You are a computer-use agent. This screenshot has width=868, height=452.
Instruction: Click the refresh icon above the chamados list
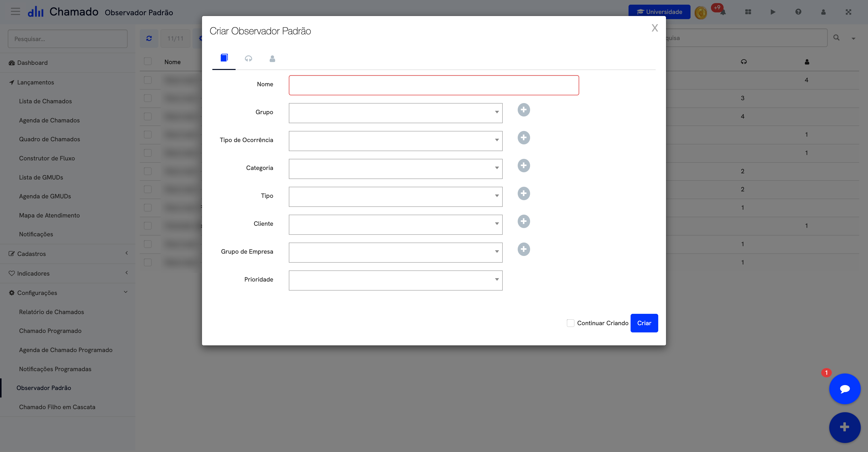click(x=149, y=38)
